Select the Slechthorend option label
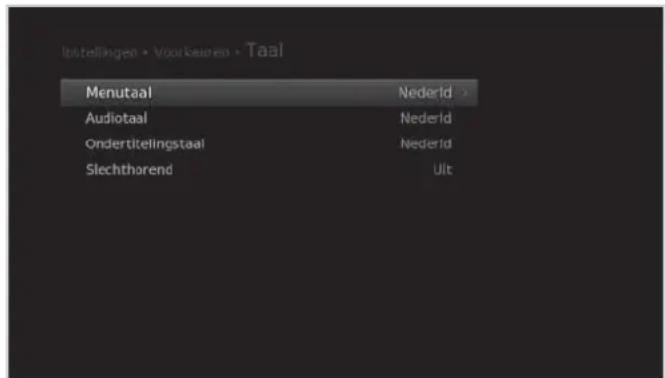 point(129,170)
